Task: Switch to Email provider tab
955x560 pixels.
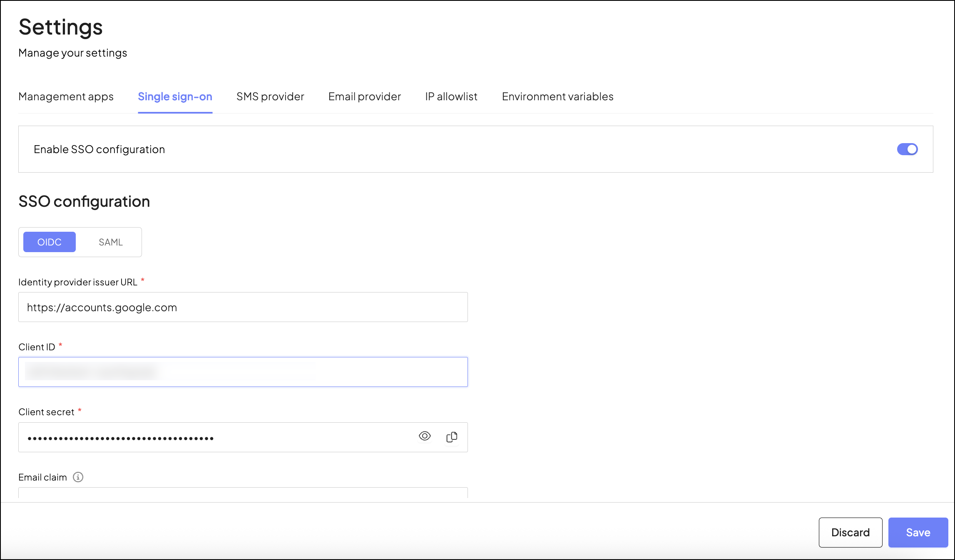Action: 364,97
